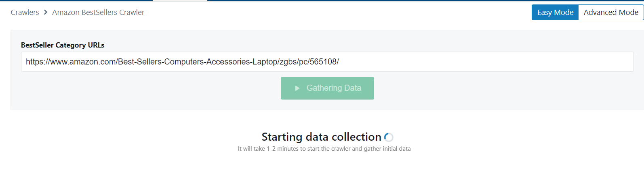Click the play icon in Gathering Data button
Screen dimensions: 644x185
[297, 88]
